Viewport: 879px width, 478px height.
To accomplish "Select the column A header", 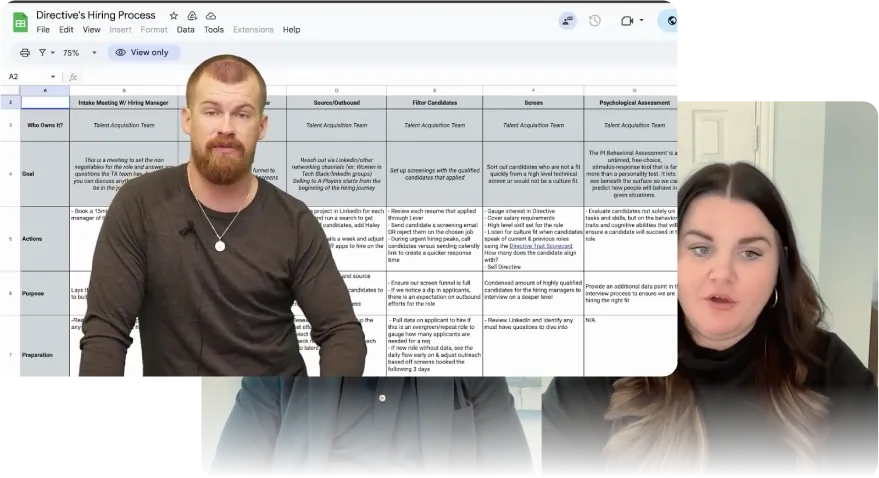I will pyautogui.click(x=45, y=90).
